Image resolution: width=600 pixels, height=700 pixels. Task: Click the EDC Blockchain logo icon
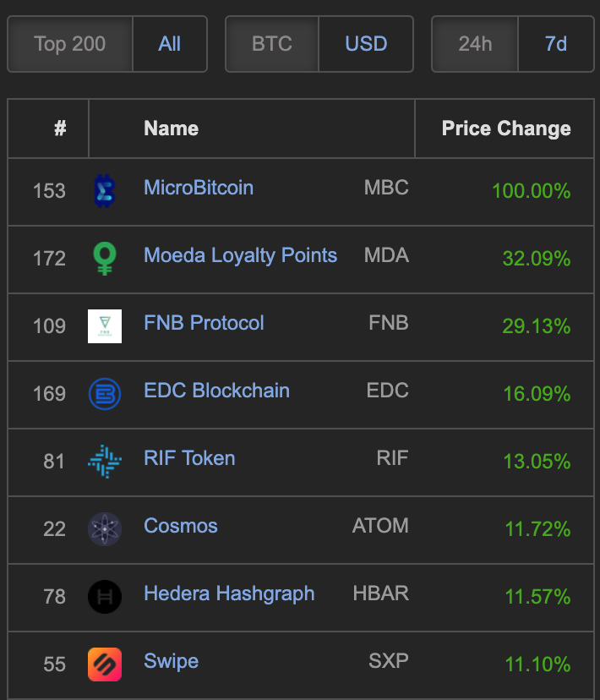pos(105,394)
